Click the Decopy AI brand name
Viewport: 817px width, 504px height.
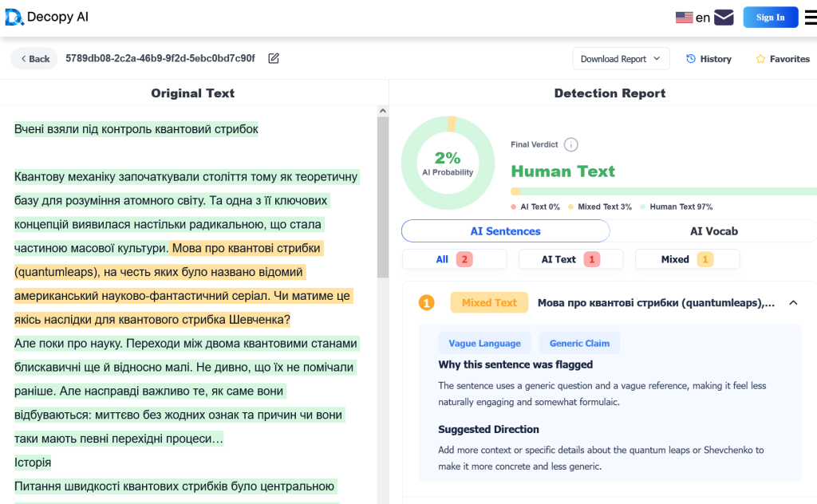57,17
